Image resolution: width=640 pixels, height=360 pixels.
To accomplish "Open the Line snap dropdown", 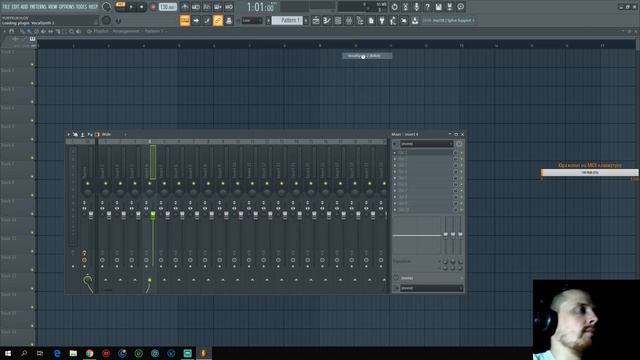I will click(x=252, y=20).
